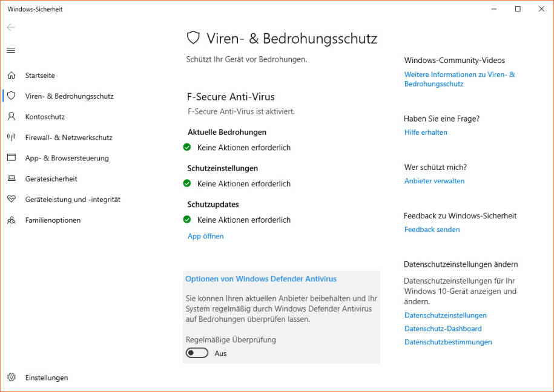Click the shield icon next to Viren- & Bedrohungsschutz heading
The width and height of the screenshot is (554, 392).
pyautogui.click(x=193, y=37)
